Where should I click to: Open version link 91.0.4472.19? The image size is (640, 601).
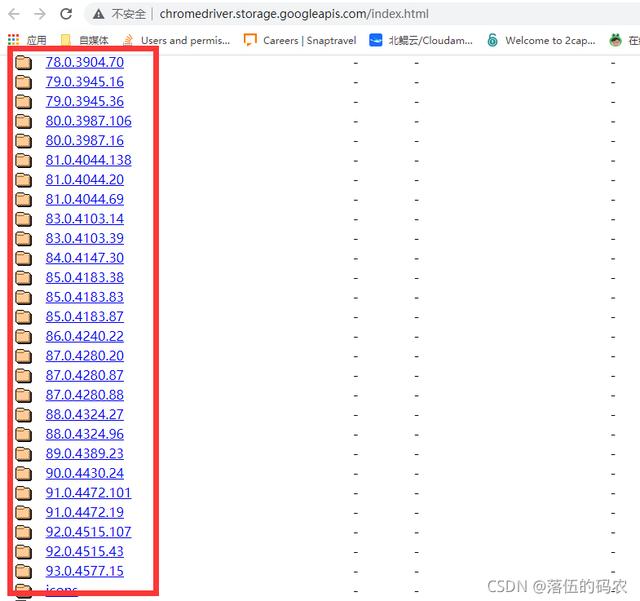(x=84, y=513)
